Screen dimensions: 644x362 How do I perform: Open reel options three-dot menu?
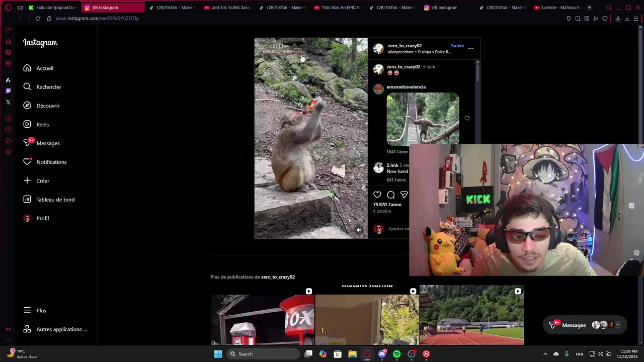click(471, 49)
